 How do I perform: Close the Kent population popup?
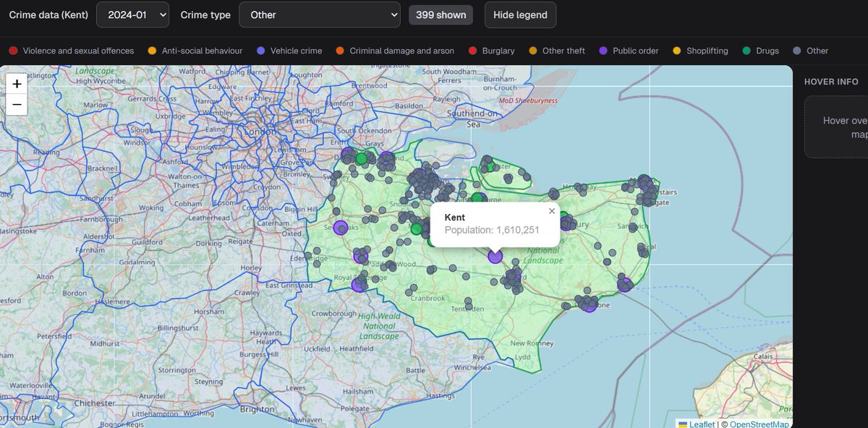tap(552, 211)
